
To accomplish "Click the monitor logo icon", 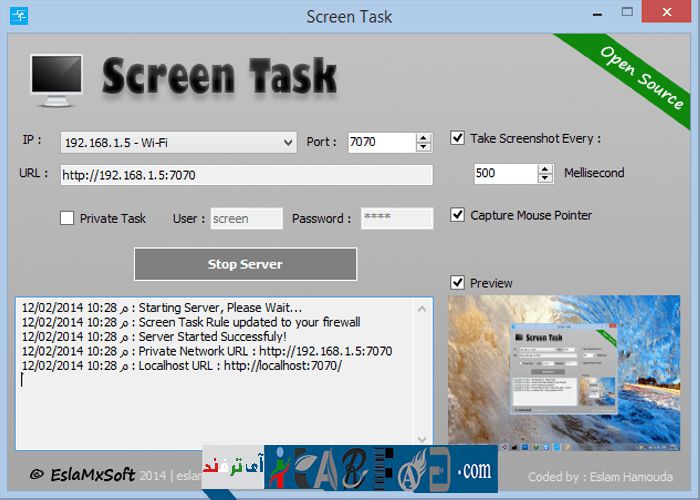I will tap(58, 80).
